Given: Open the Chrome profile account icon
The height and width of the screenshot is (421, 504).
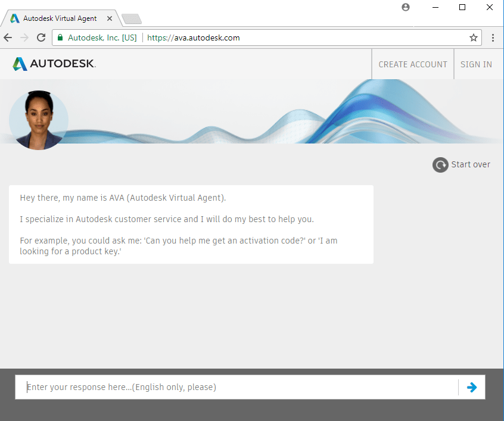Looking at the screenshot, I should (x=406, y=7).
